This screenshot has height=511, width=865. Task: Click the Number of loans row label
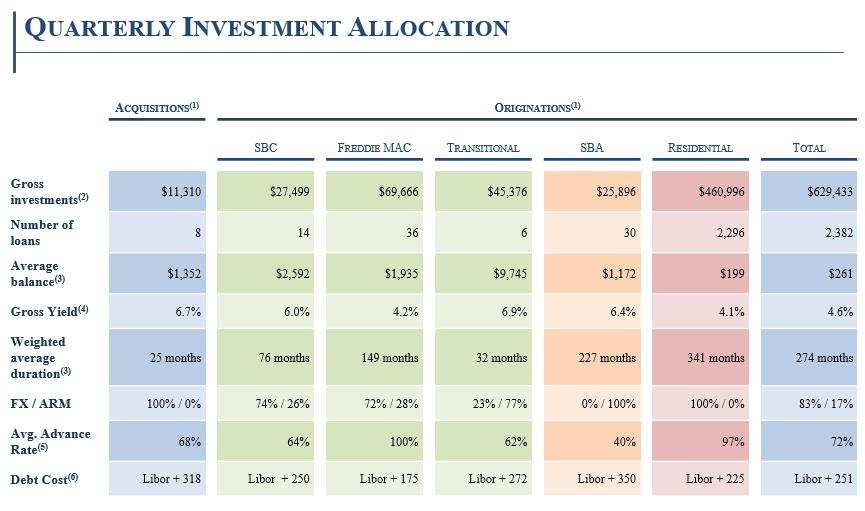(42, 232)
